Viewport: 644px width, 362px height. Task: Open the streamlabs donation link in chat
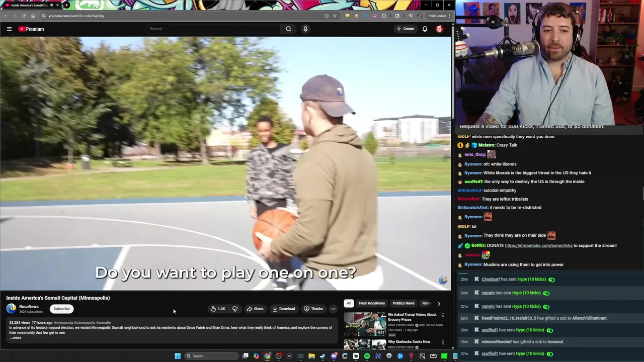coord(538,245)
